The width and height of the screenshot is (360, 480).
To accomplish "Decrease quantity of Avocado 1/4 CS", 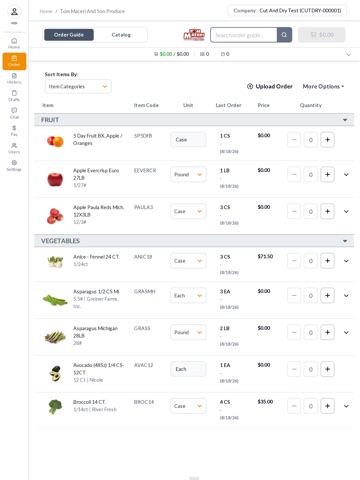I will coord(294,369).
